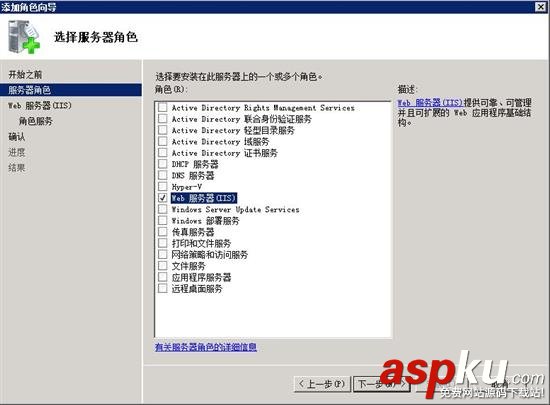Check Active Directory 证书服务 checkbox
The image size is (550, 405).
click(x=162, y=153)
